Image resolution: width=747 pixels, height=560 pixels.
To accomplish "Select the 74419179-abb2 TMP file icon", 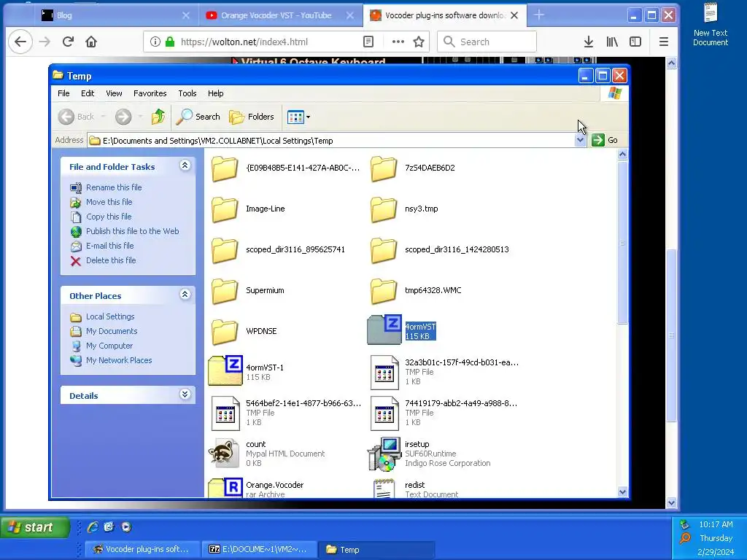I will tap(384, 413).
